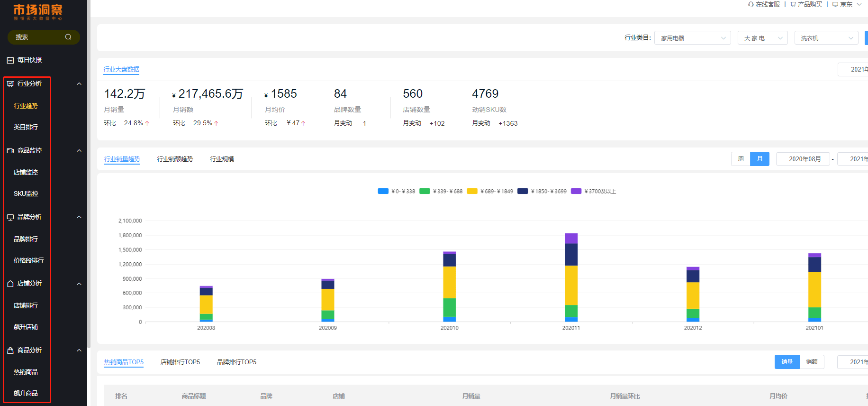This screenshot has height=406, width=868.
Task: Open 店铺监控 in sidebar
Action: (26, 172)
